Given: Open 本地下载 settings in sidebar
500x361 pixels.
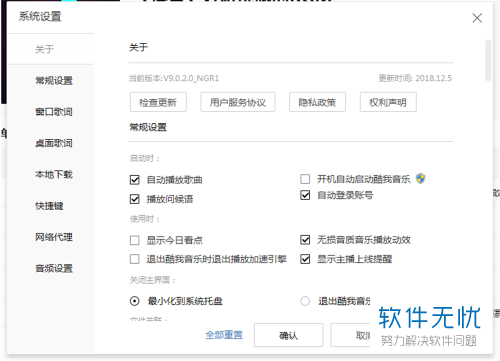Looking at the screenshot, I should (54, 175).
